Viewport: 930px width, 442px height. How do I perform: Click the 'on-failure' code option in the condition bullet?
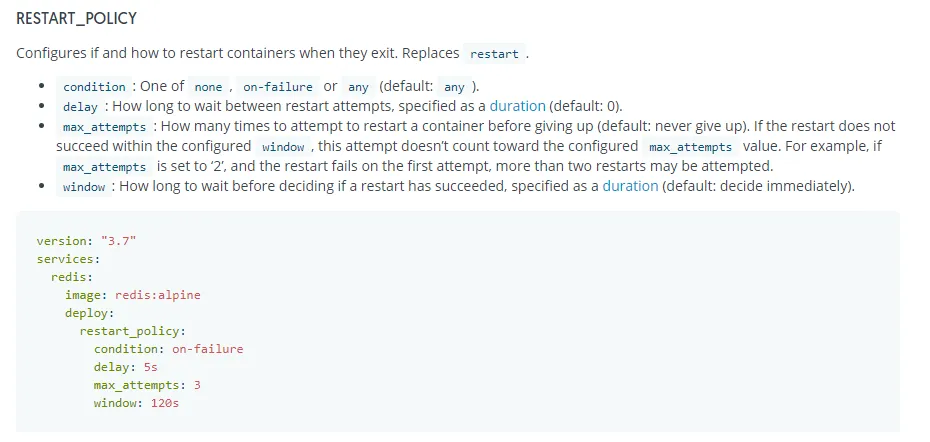(x=278, y=87)
